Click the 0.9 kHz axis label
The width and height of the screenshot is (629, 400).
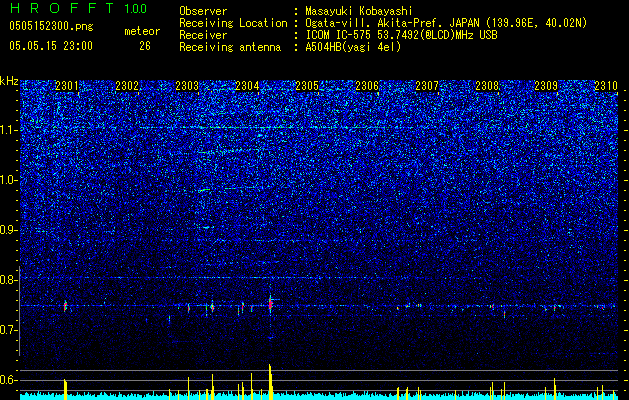9,230
